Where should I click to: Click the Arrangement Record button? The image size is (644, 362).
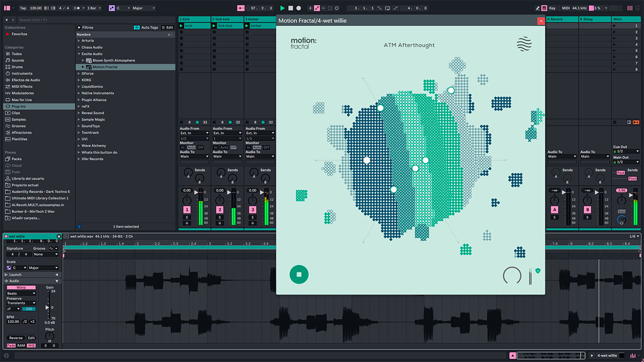298,8
